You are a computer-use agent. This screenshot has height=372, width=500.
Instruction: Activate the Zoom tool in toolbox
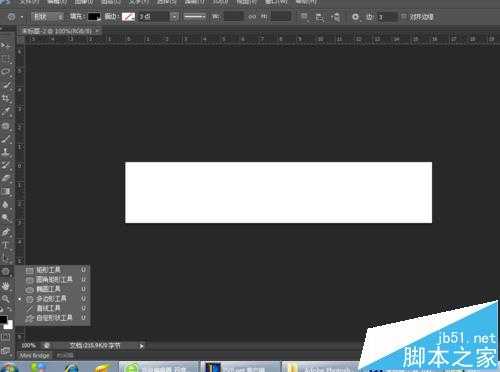click(x=6, y=298)
